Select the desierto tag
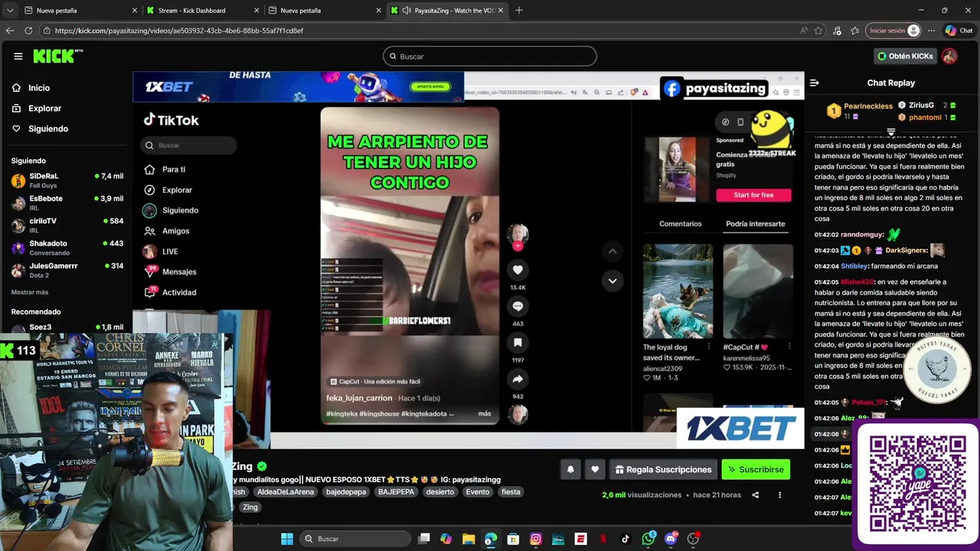 pos(440,492)
